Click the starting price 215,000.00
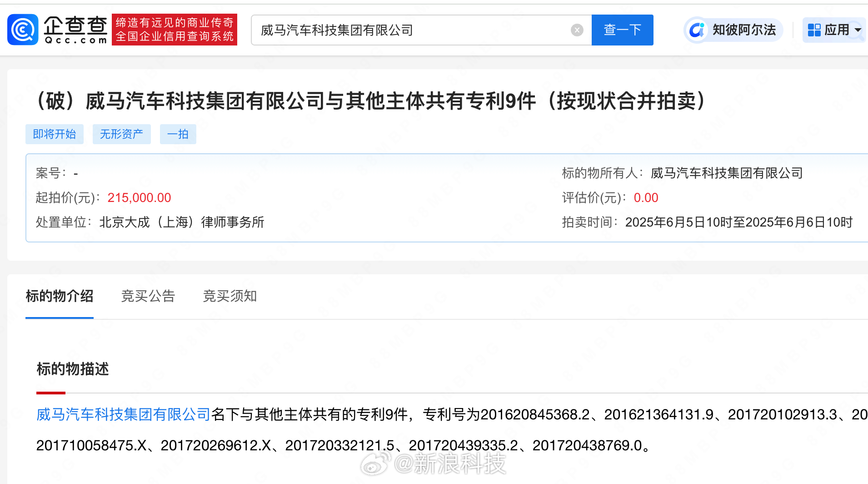The image size is (868, 484). pyautogui.click(x=139, y=197)
